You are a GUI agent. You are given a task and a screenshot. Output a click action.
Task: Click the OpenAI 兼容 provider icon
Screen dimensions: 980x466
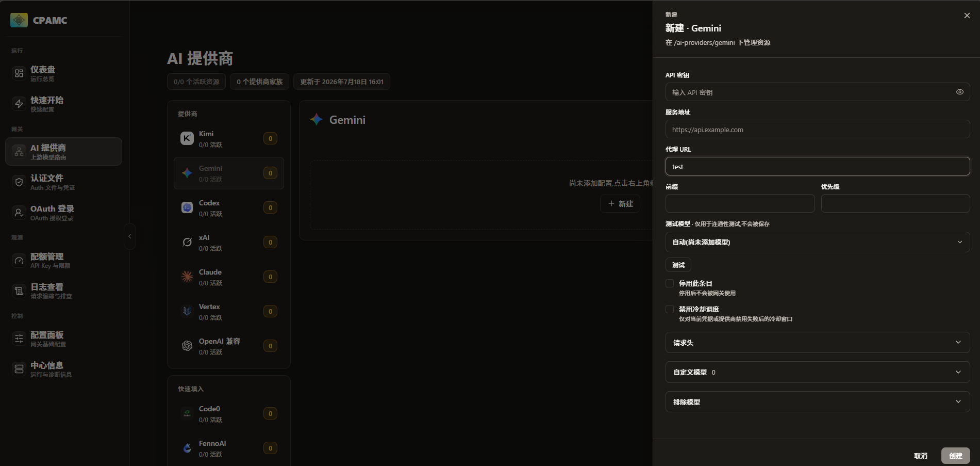pyautogui.click(x=187, y=346)
